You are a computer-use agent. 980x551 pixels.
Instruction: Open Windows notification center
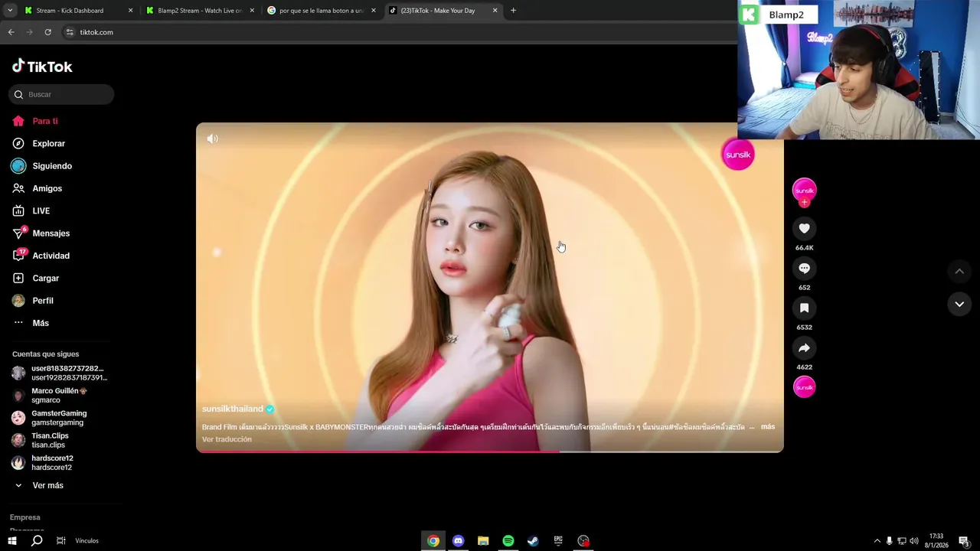pos(965,540)
